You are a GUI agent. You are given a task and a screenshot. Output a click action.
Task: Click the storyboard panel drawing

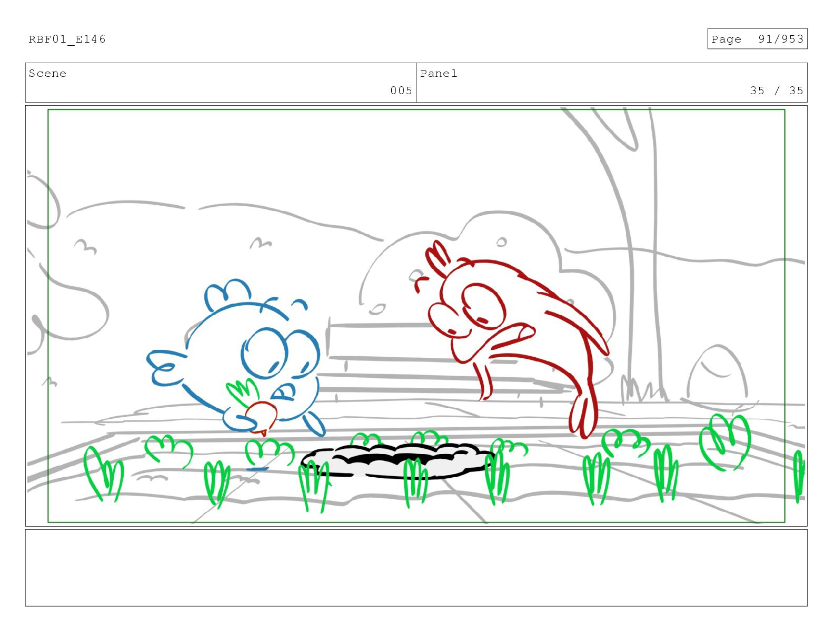coord(416,316)
